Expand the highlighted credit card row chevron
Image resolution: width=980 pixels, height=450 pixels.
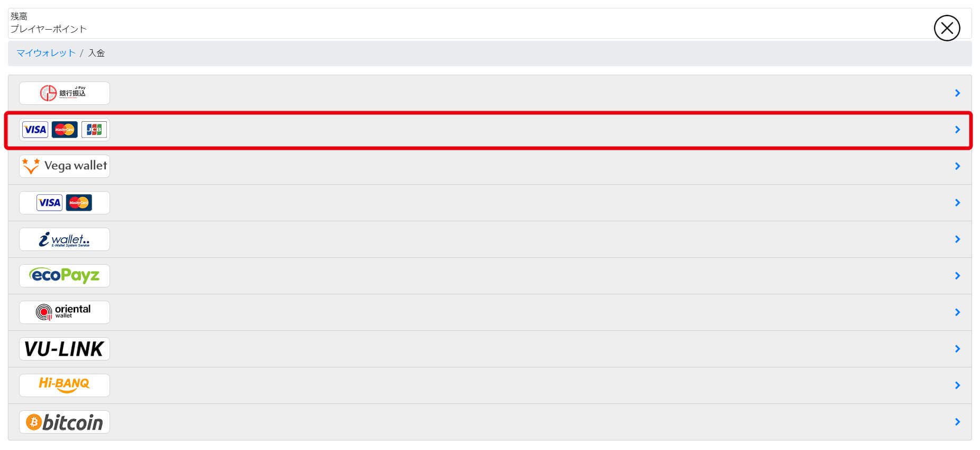click(957, 130)
